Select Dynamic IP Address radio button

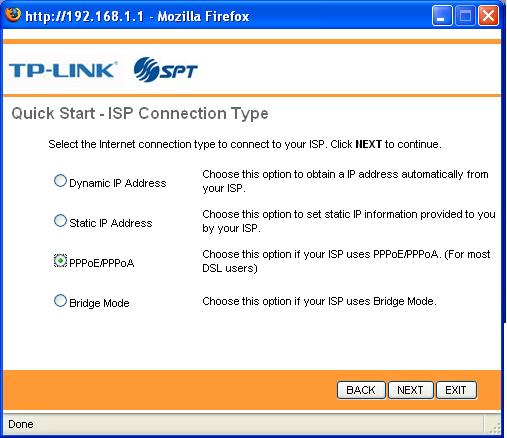coord(60,181)
